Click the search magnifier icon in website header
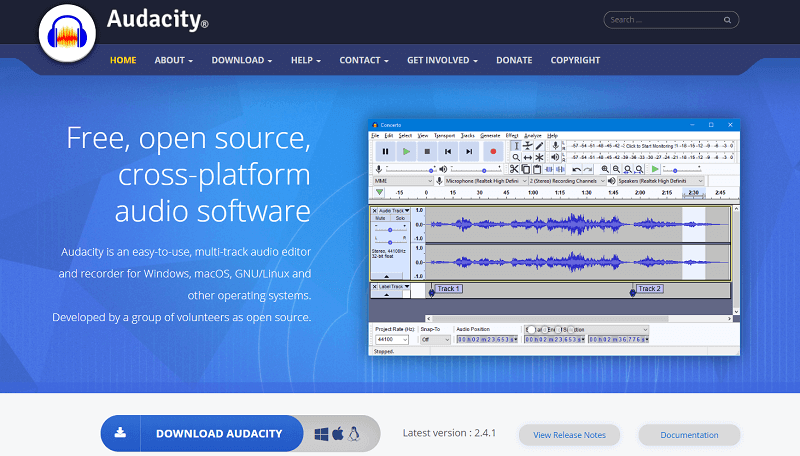This screenshot has height=456, width=800. click(x=727, y=20)
